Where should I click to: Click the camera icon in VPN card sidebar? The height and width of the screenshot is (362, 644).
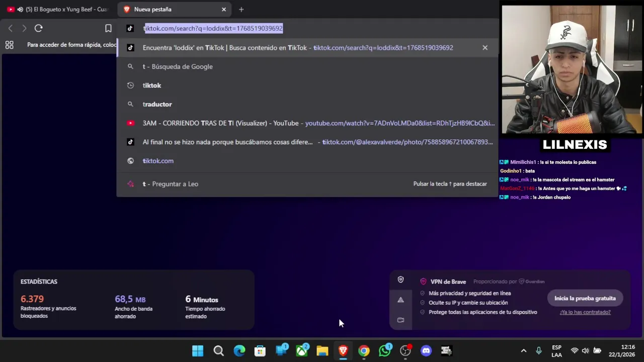pos(400,320)
